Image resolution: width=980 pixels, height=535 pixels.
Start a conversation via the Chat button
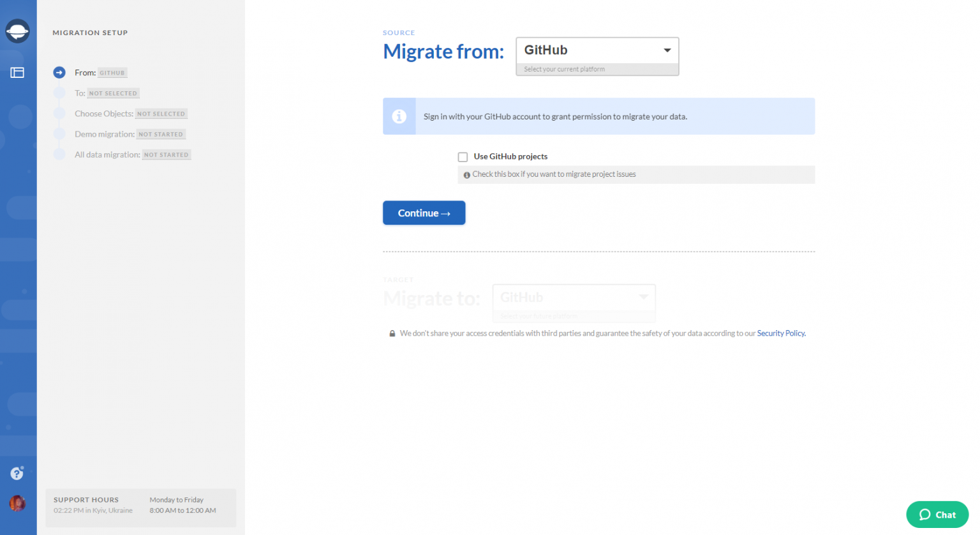click(937, 515)
